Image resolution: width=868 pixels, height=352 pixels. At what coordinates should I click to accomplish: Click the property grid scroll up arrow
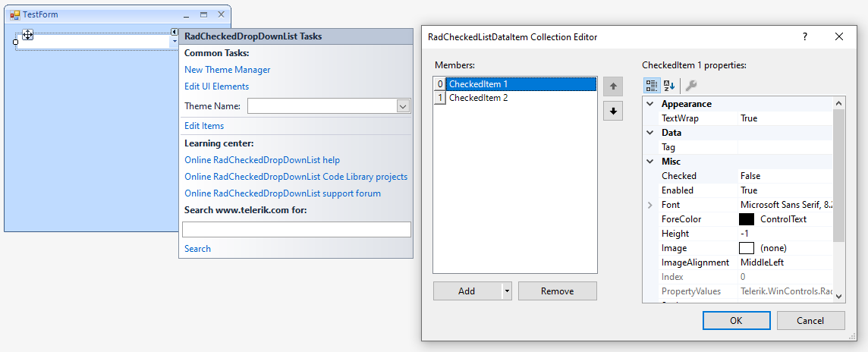[838, 103]
